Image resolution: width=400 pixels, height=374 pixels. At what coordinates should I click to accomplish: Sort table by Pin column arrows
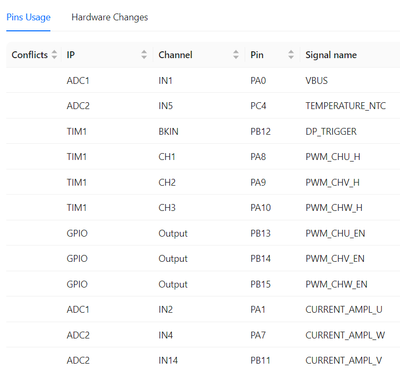coord(291,55)
